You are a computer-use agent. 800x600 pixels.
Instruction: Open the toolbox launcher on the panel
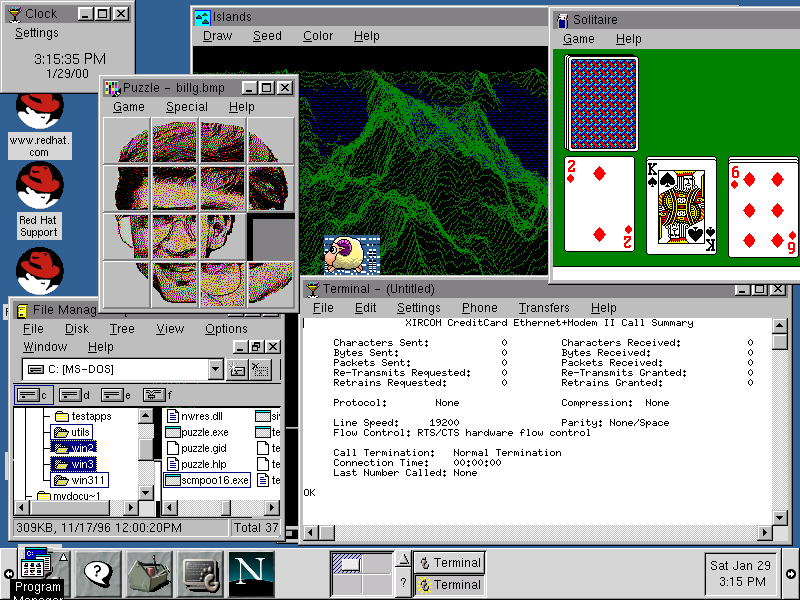coord(149,574)
